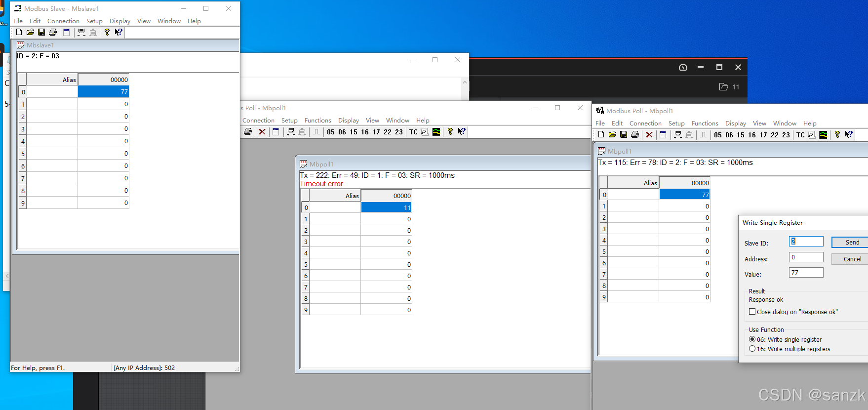Click red X delete icon in right Modbus Poll toolbar
This screenshot has width=868, height=410.
click(x=649, y=134)
